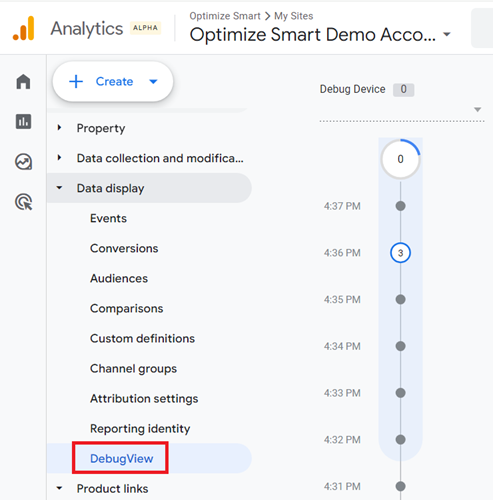The height and width of the screenshot is (500, 493).
Task: Open the Create dropdown arrow
Action: pyautogui.click(x=153, y=81)
